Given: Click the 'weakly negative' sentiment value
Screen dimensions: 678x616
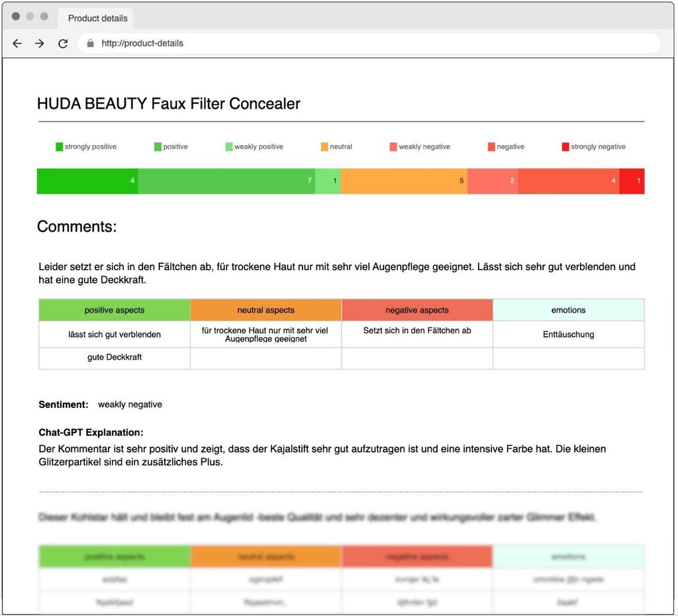Looking at the screenshot, I should [x=130, y=405].
